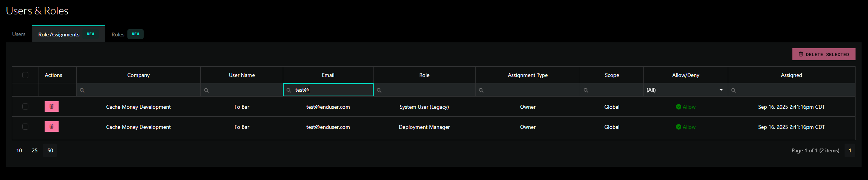Set page size to 25 rows
Screen dimensions: 868x180
click(35, 150)
